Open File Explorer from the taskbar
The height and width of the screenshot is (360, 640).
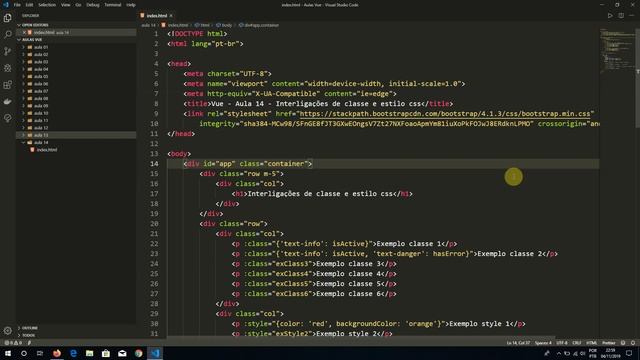coord(89,353)
